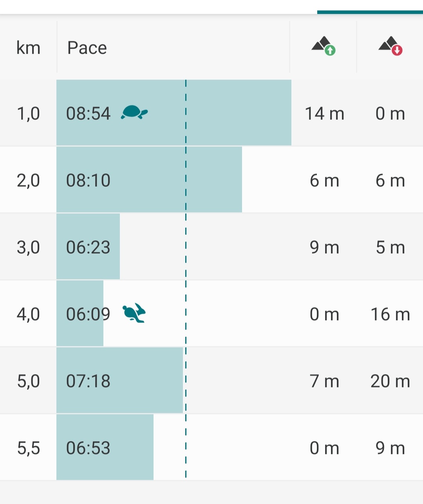This screenshot has width=423, height=504.
Task: Click the elevation loss mountain icon
Action: pyautogui.click(x=390, y=46)
